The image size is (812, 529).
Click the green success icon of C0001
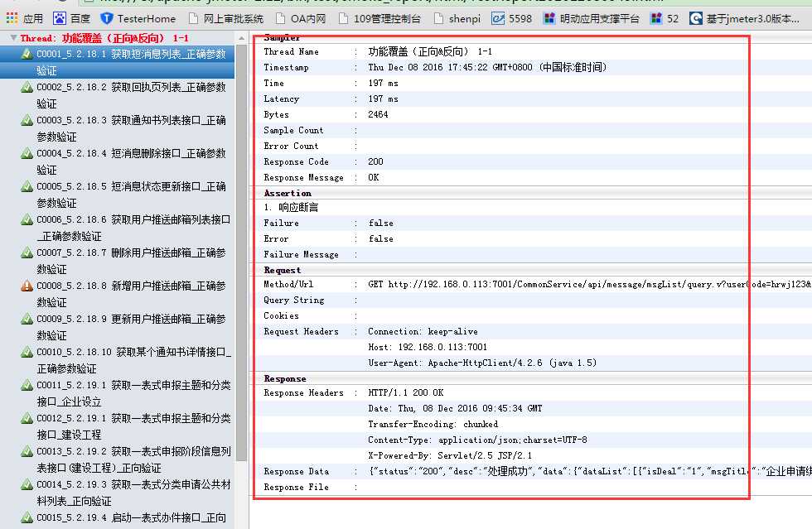tap(27, 54)
